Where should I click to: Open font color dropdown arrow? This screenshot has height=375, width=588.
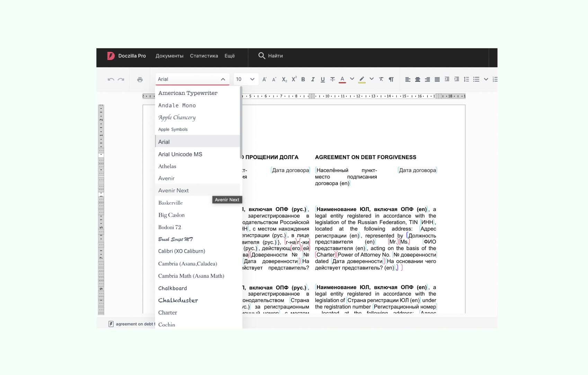tap(352, 79)
